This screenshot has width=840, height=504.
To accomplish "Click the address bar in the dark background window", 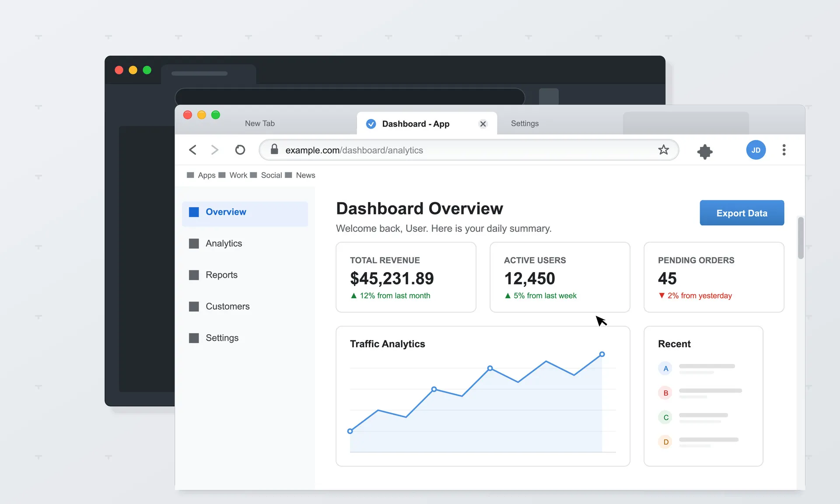I will pyautogui.click(x=350, y=96).
